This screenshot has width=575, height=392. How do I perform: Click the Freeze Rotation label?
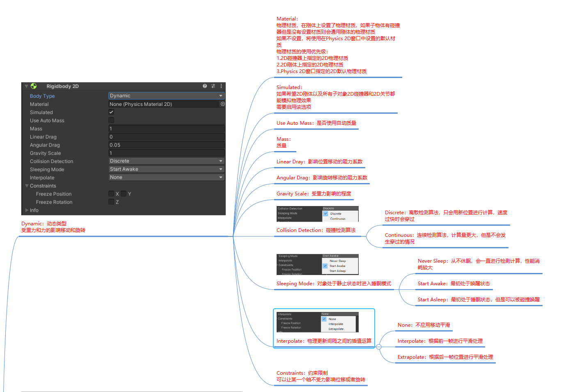coord(54,202)
